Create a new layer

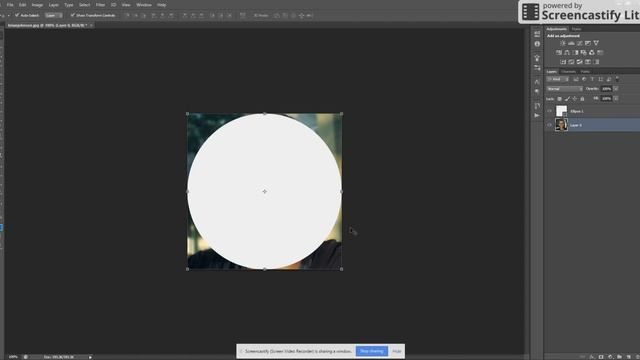[x=629, y=357]
